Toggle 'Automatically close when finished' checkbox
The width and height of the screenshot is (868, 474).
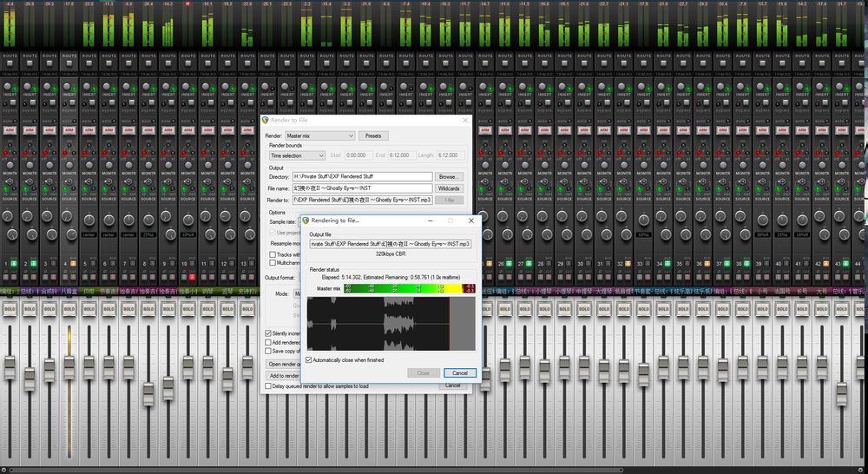308,359
